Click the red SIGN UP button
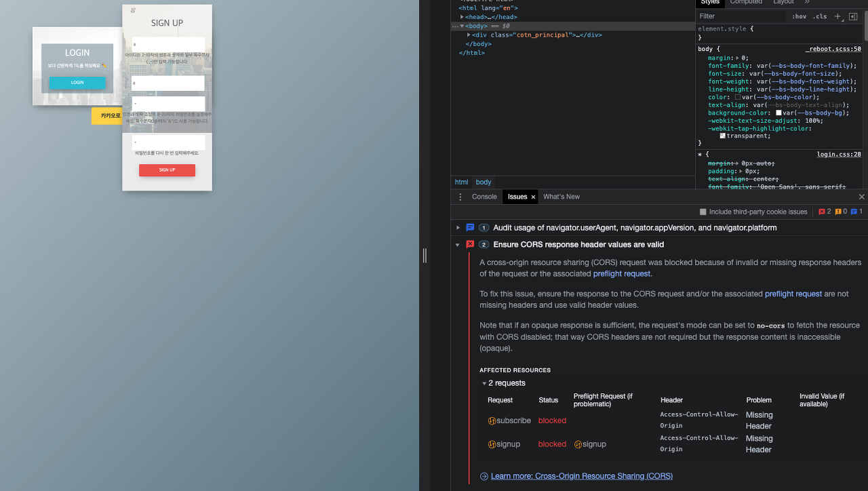This screenshot has height=491, width=868. tap(167, 170)
